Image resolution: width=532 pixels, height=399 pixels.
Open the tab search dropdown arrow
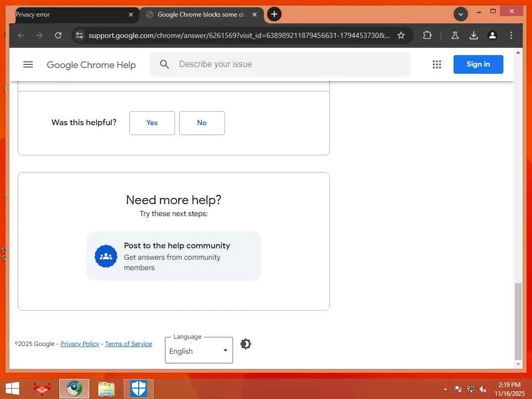pos(460,14)
